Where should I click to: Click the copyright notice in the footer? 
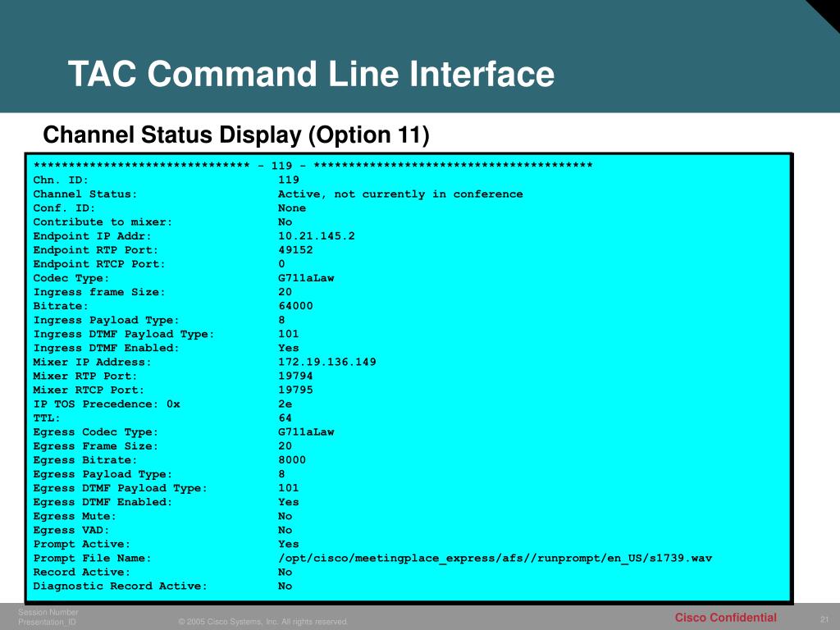(x=264, y=621)
